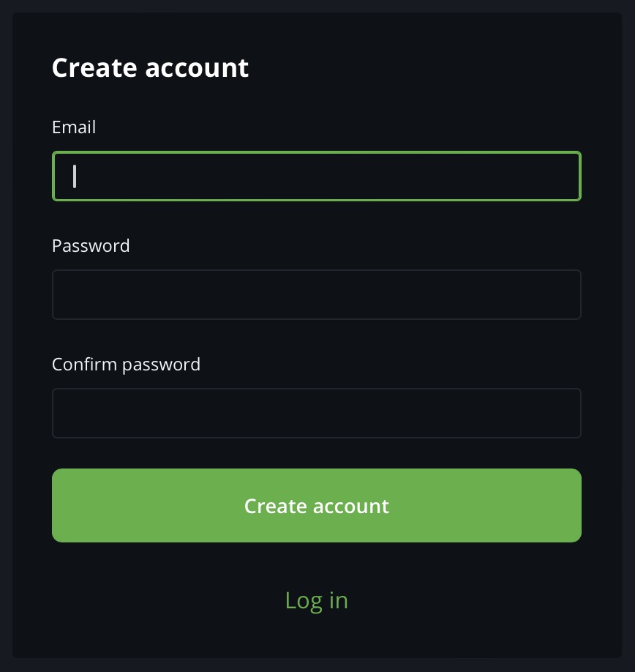Click the Password field label
This screenshot has height=672, width=635.
91,245
